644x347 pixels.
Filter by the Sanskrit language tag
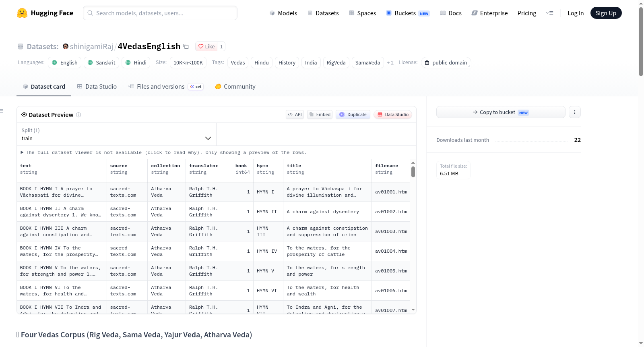coord(101,62)
